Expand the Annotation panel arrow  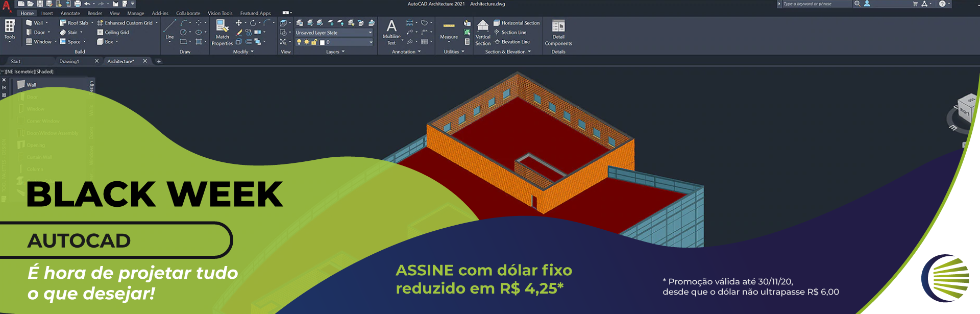[420, 52]
